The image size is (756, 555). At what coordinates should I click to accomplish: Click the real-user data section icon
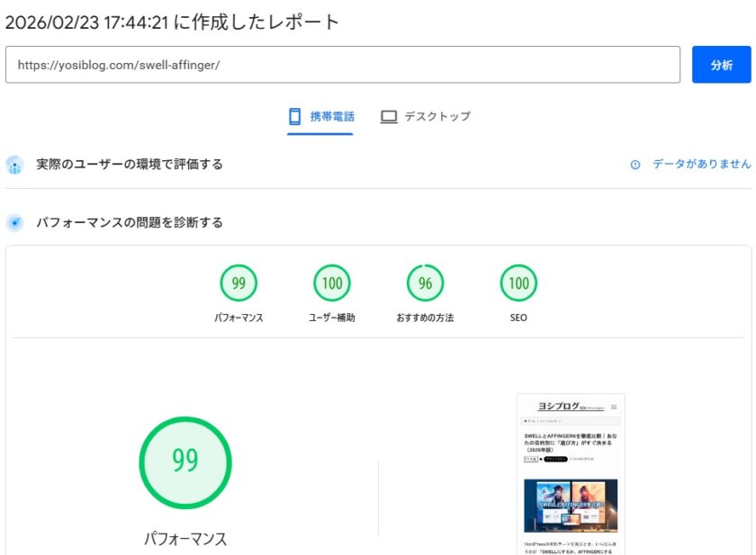pyautogui.click(x=14, y=165)
